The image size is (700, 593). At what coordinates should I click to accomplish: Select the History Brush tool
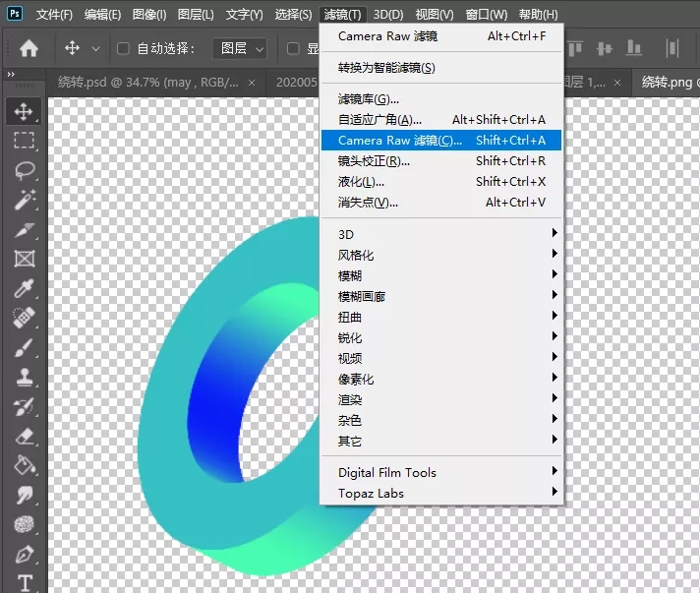tap(24, 406)
